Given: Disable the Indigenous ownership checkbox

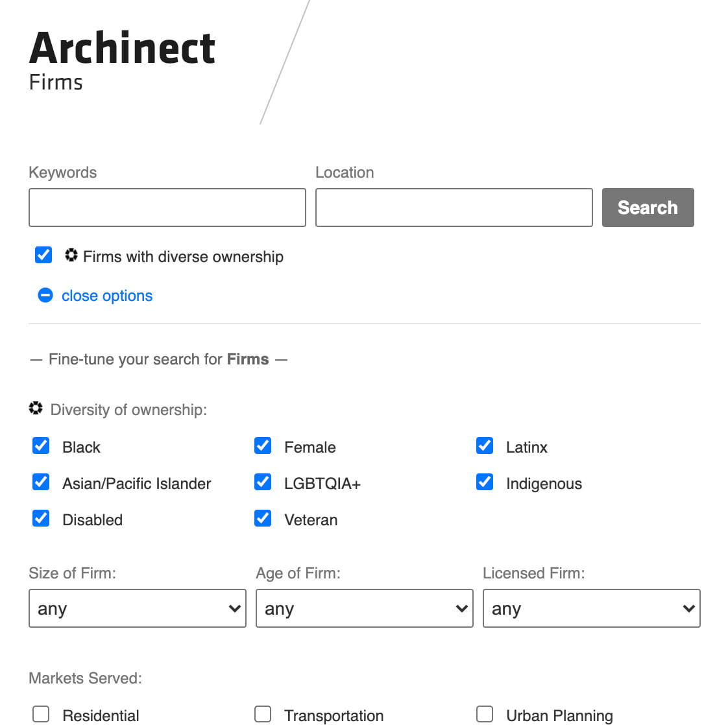Looking at the screenshot, I should [x=485, y=482].
